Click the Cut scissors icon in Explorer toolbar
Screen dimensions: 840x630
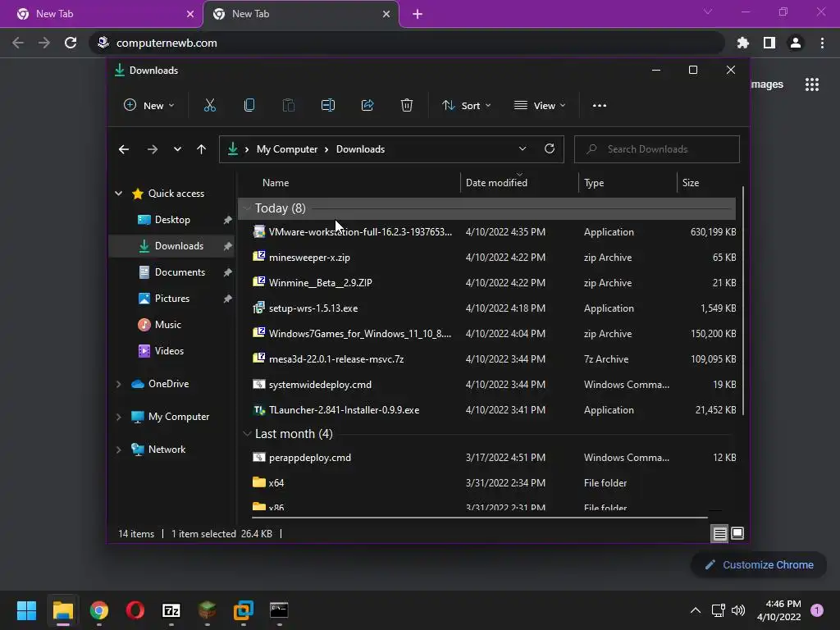click(x=209, y=106)
